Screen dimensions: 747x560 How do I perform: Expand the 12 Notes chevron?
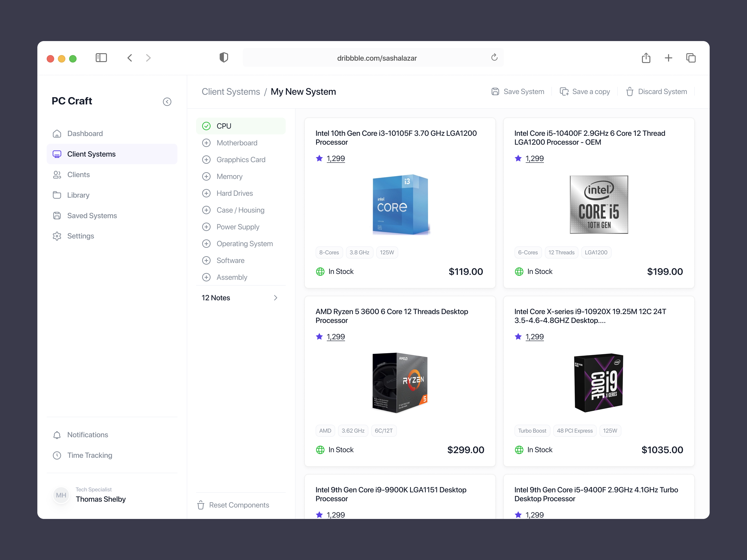coord(275,298)
